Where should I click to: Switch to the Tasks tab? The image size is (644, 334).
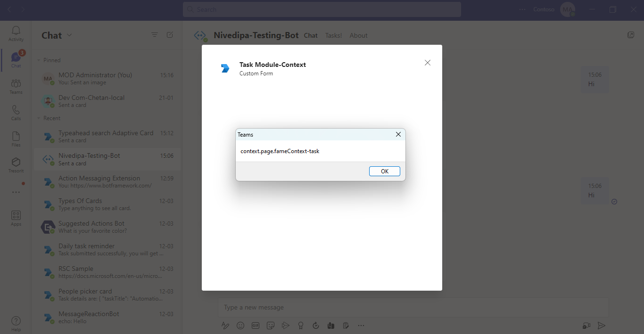click(333, 35)
